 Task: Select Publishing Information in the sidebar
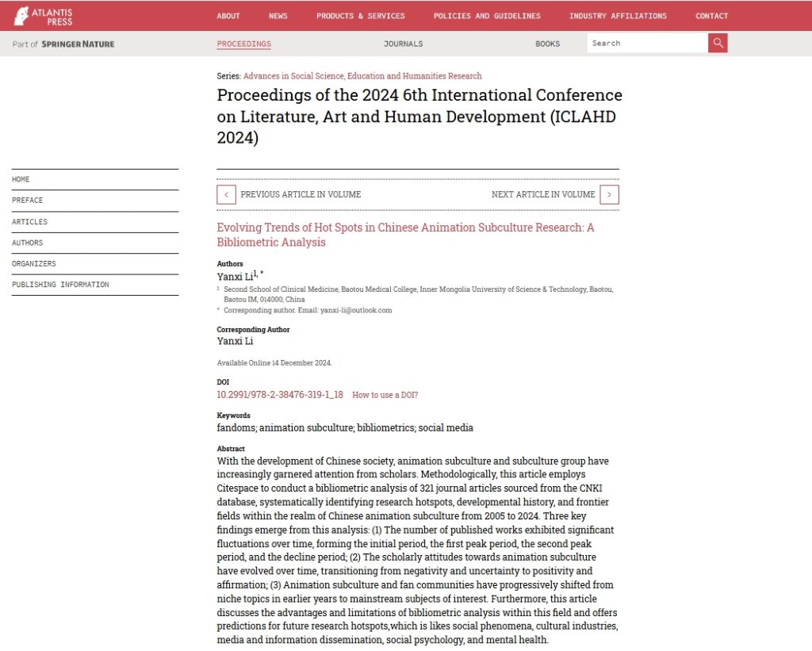tap(95, 285)
